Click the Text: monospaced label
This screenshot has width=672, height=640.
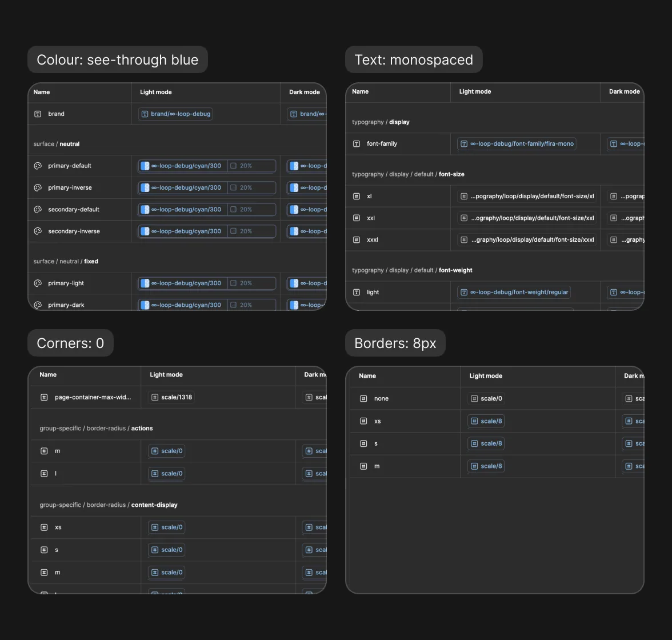[x=414, y=59]
